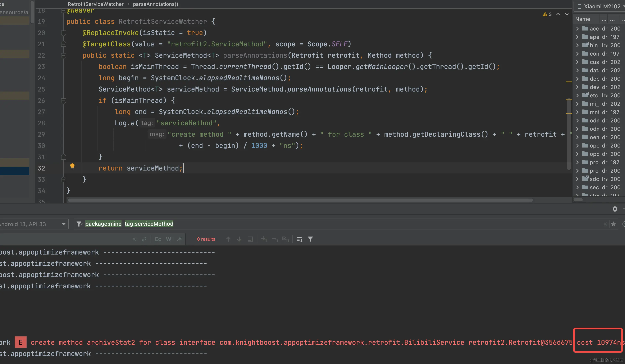Click new line icon in find bar
Screen dimensions: 625x364
[x=144, y=239]
